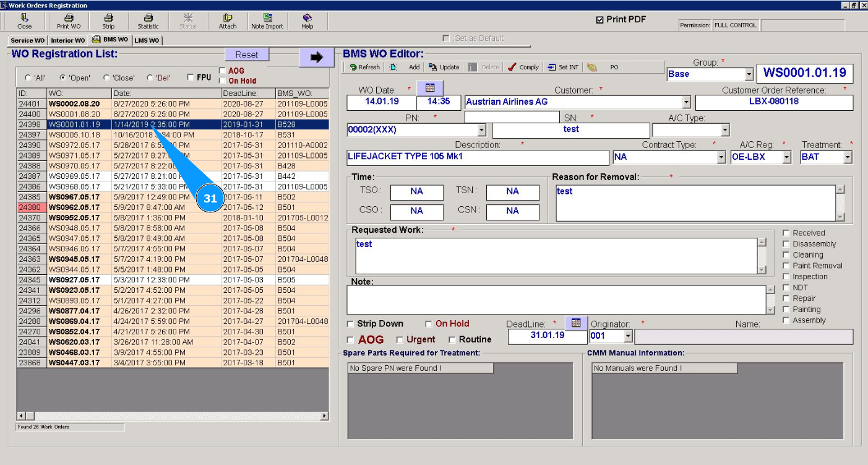868x465 pixels.
Task: Click the Statistic toolbar icon
Action: coord(148,21)
